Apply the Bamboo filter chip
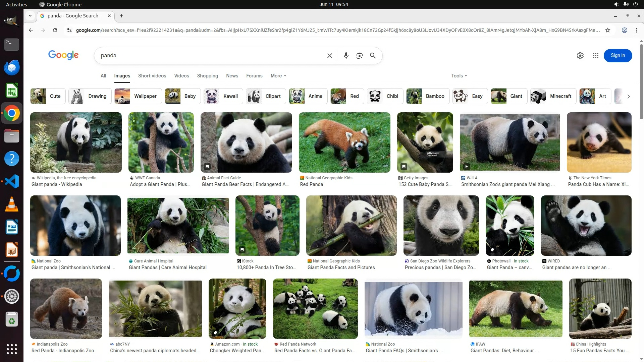This screenshot has width=644, height=362. pos(428,96)
